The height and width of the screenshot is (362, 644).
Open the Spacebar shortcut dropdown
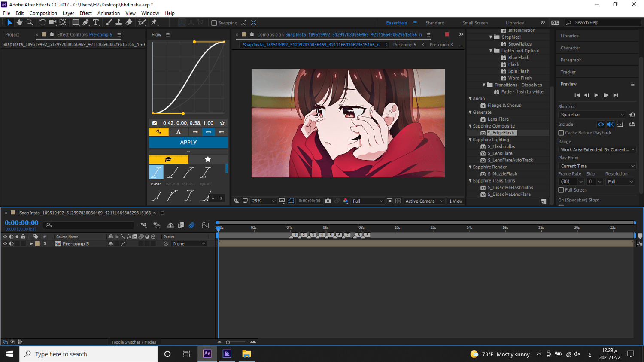592,115
